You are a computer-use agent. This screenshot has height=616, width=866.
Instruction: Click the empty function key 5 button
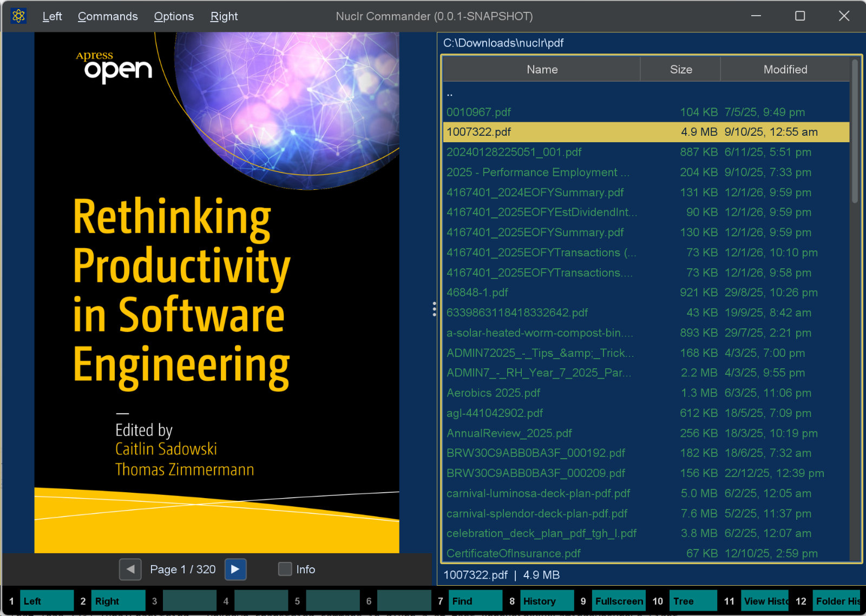[x=333, y=601]
